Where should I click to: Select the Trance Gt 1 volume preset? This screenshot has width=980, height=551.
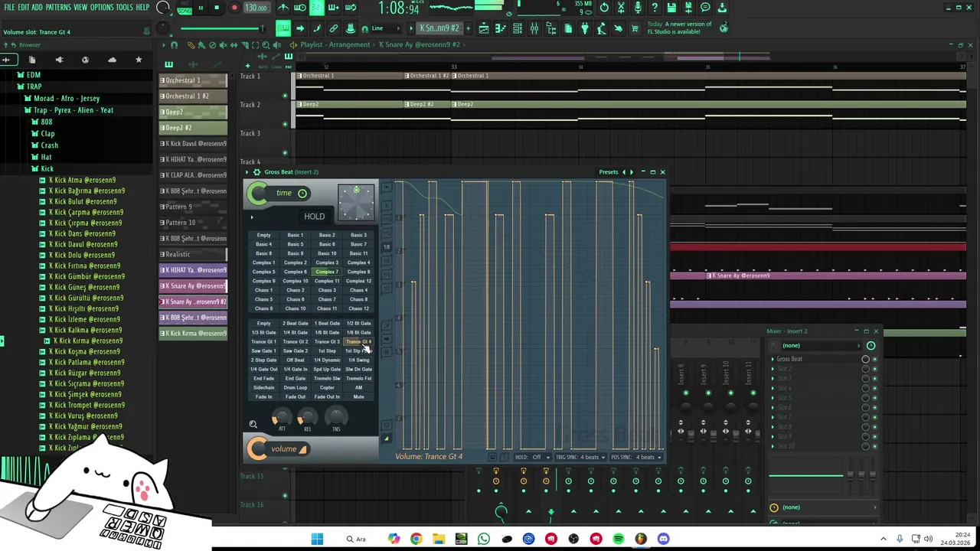[x=263, y=341]
